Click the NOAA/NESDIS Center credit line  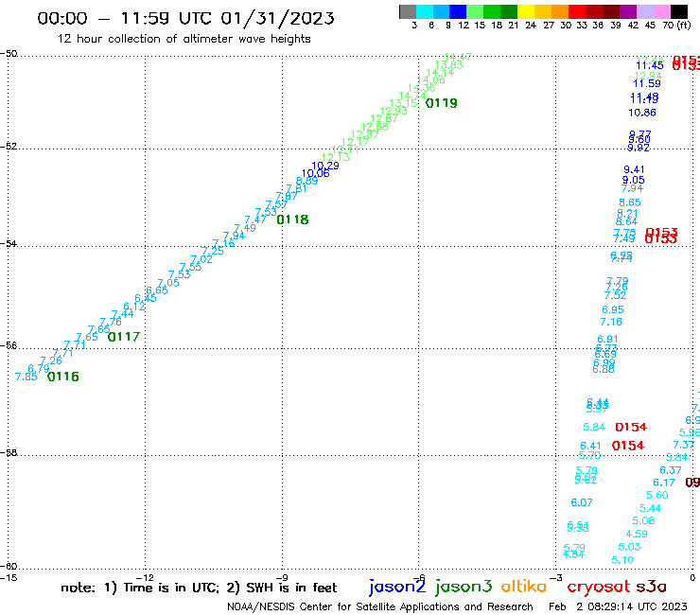380,607
